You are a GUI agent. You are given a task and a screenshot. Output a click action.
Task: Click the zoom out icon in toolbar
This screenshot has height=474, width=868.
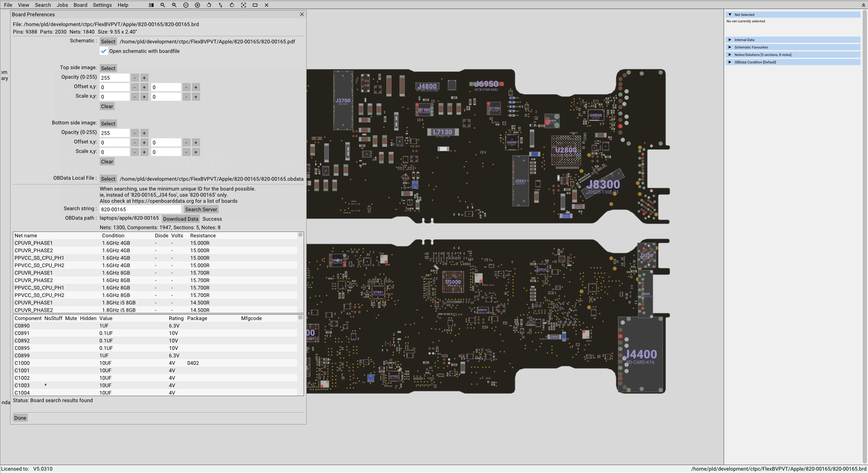(x=163, y=5)
